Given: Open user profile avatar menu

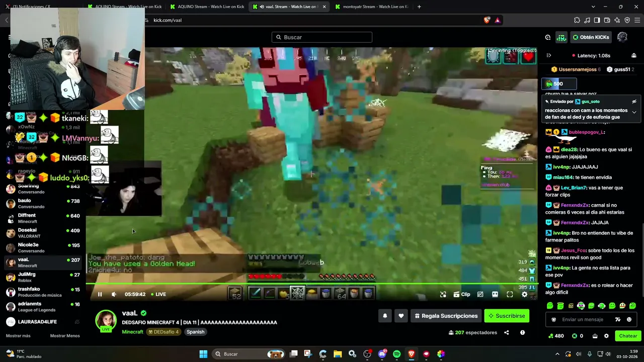Looking at the screenshot, I should click(622, 37).
